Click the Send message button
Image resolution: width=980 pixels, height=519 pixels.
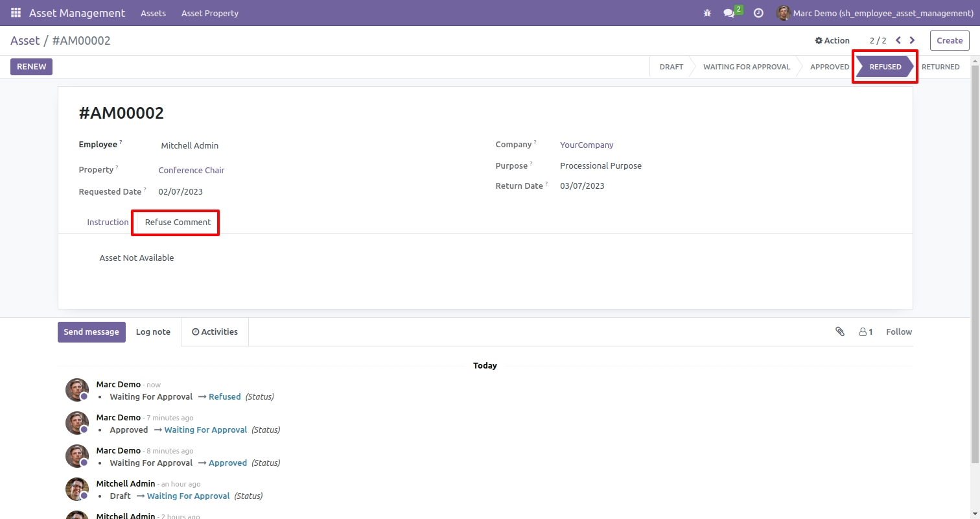[x=91, y=332]
